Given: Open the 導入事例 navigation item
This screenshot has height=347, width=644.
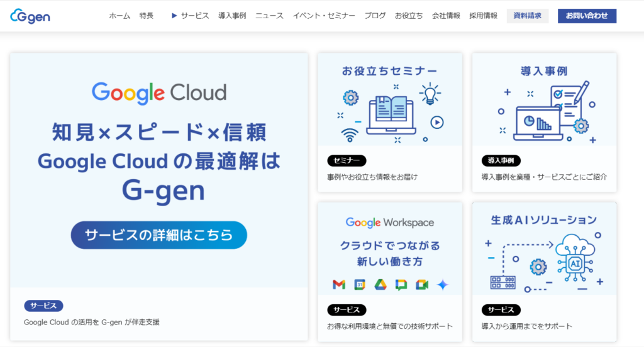Looking at the screenshot, I should [232, 16].
